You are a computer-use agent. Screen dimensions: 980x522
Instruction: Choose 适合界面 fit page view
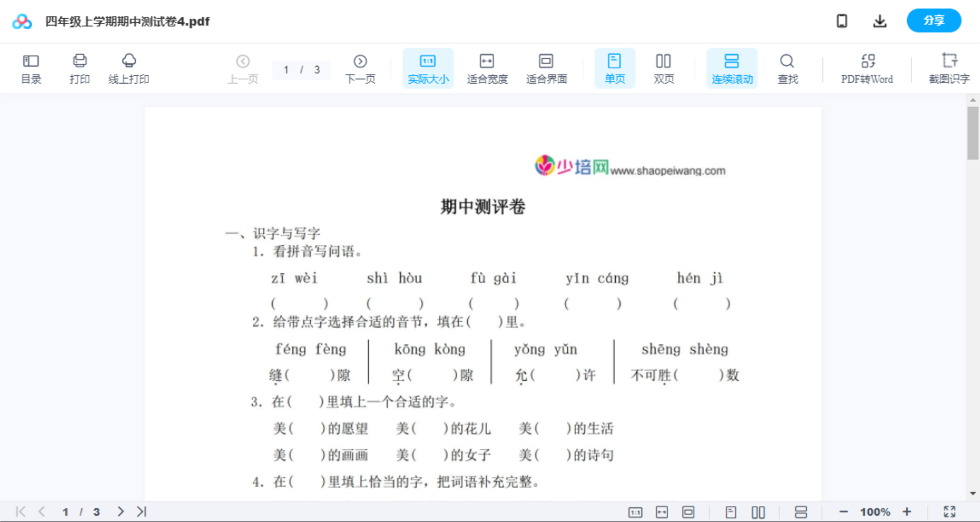pos(546,68)
